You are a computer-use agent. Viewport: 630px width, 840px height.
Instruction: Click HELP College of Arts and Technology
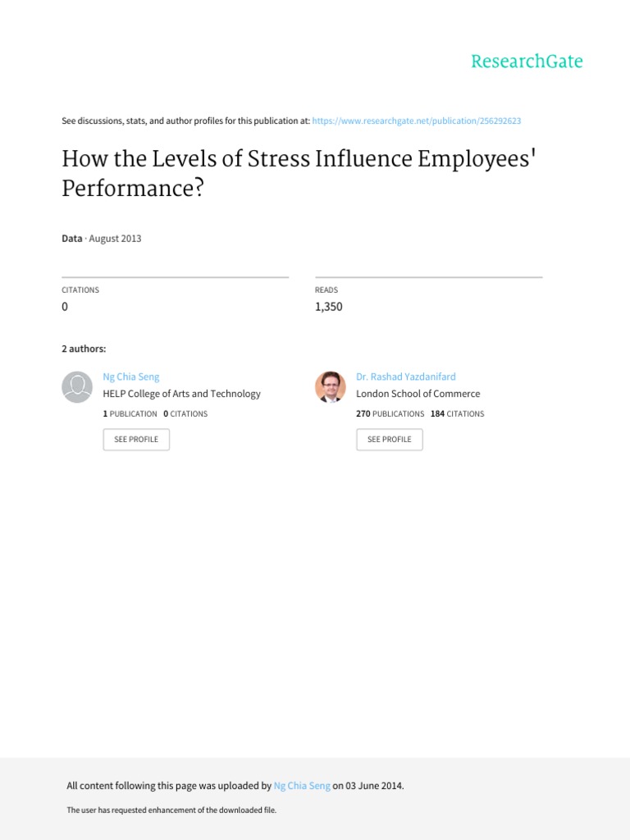pos(181,394)
